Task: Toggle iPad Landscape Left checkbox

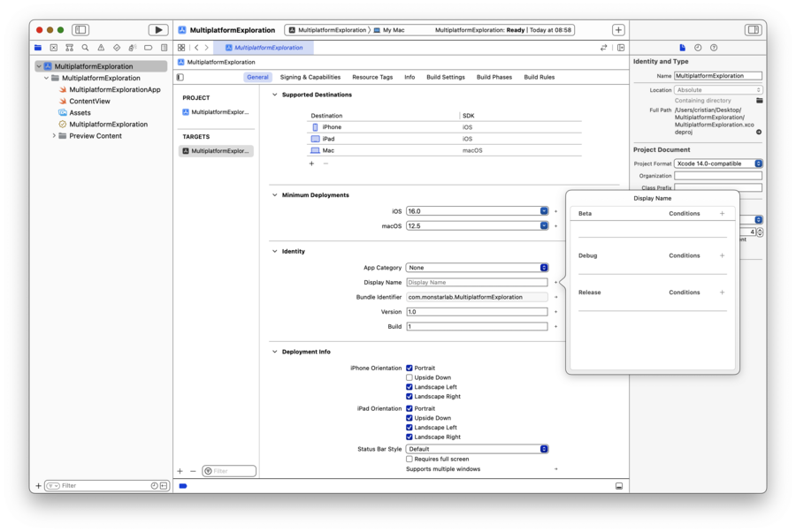Action: (x=409, y=428)
